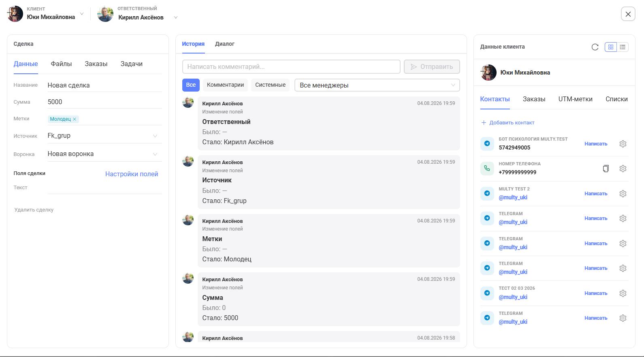This screenshot has height=357, width=644.
Task: Copy the phone number +79999999999
Action: [x=606, y=169]
